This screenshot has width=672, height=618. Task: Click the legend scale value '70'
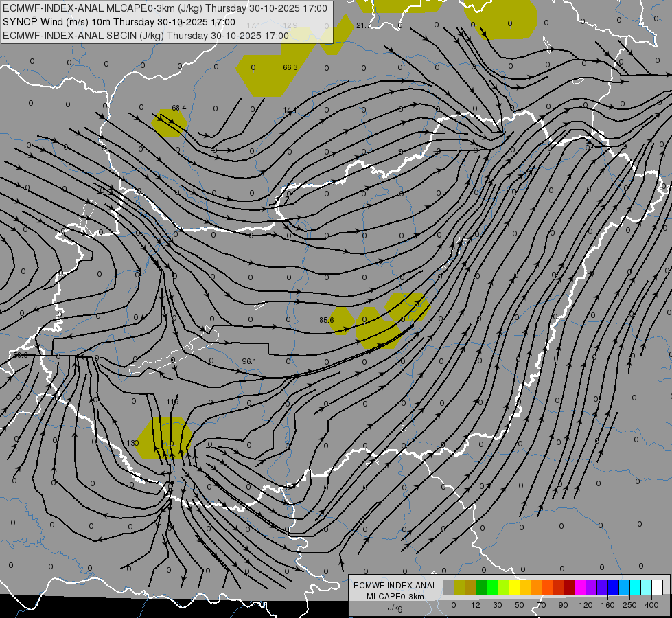coord(542,605)
